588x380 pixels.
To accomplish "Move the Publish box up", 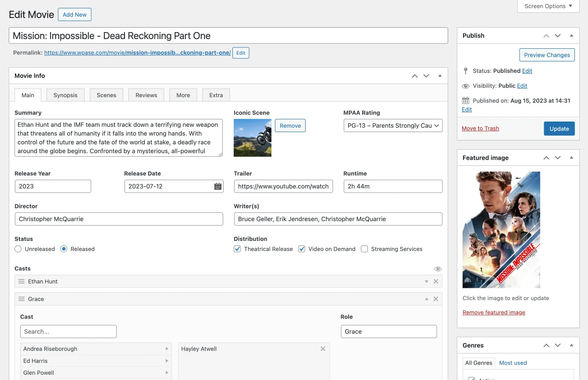I will [x=546, y=36].
